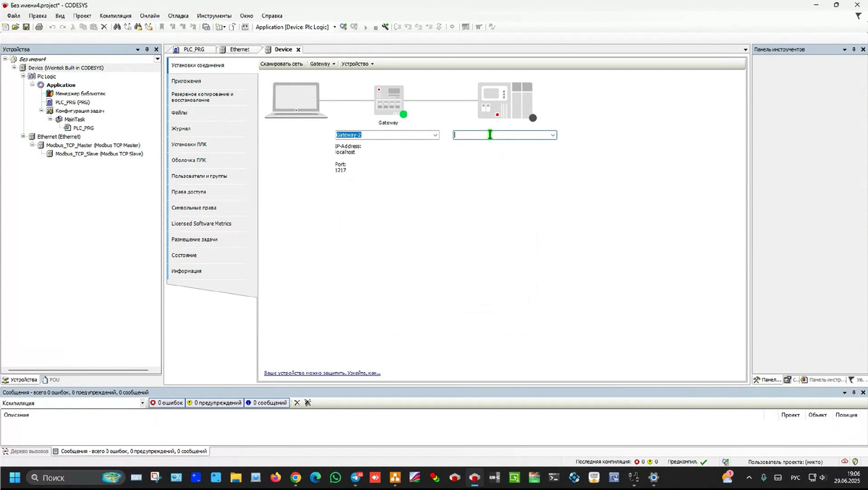Pin the Devices panel with the pushpin icon
The image size is (868, 490).
click(147, 49)
